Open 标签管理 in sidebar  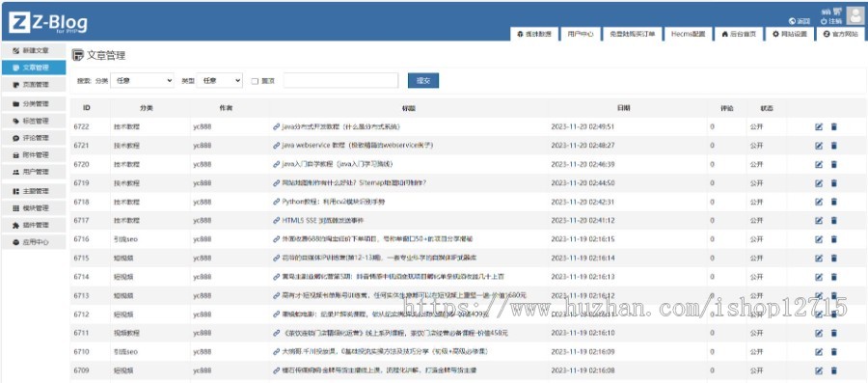point(33,121)
